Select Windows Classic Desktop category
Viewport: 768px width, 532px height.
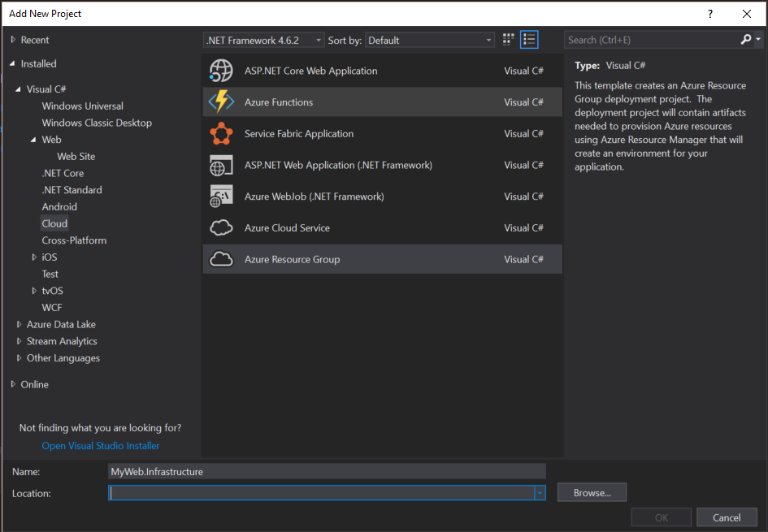click(x=97, y=123)
